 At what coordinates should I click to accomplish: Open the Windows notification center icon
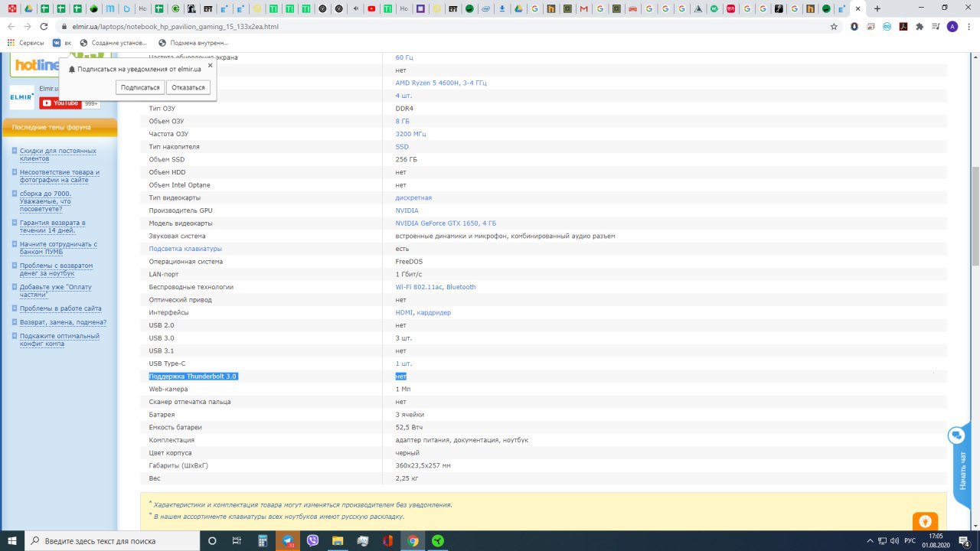[x=965, y=541]
